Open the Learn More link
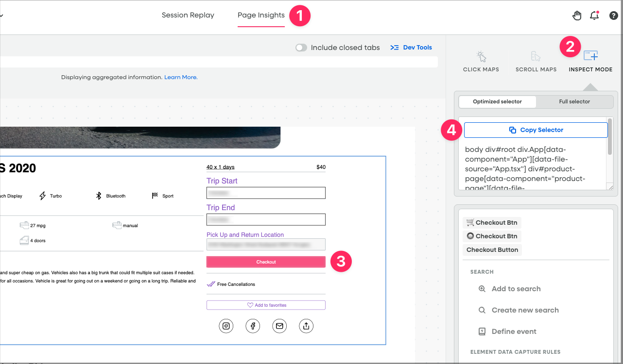The height and width of the screenshot is (364, 623). pos(180,77)
